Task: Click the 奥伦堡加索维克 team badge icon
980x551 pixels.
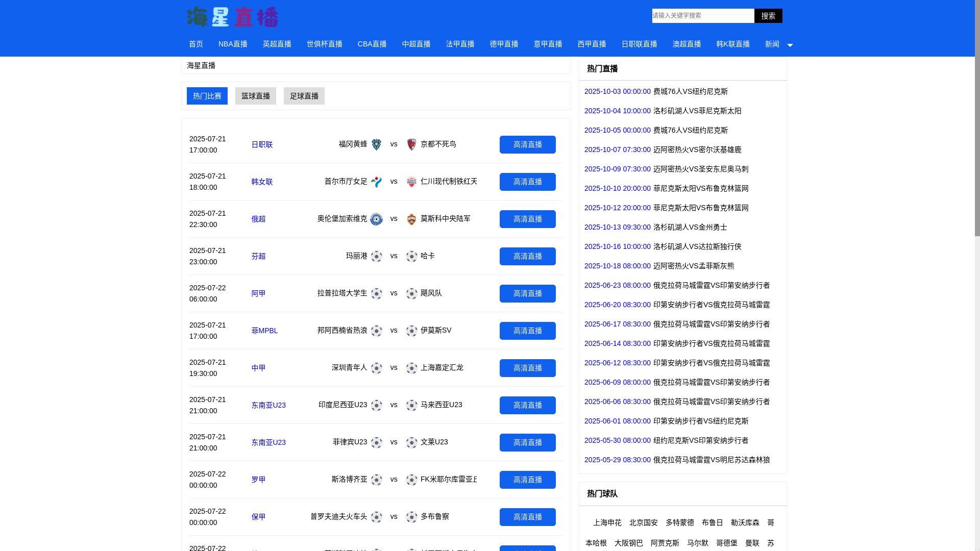Action: tap(376, 219)
